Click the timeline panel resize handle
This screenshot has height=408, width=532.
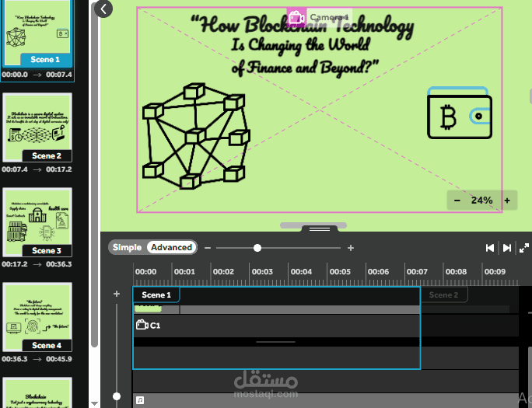(x=320, y=229)
